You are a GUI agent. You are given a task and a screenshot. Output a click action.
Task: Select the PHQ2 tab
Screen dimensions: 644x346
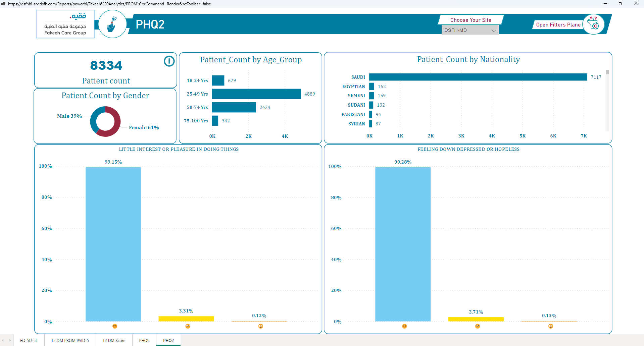point(168,340)
